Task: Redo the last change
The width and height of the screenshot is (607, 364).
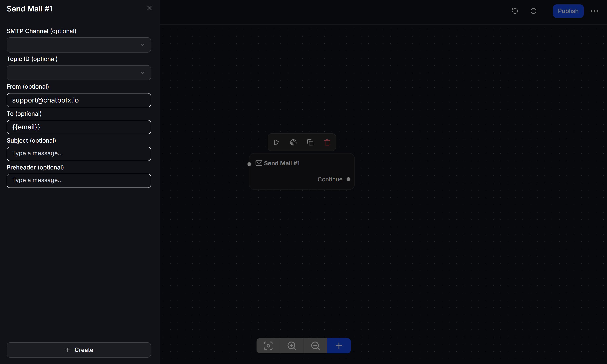Action: (533, 11)
